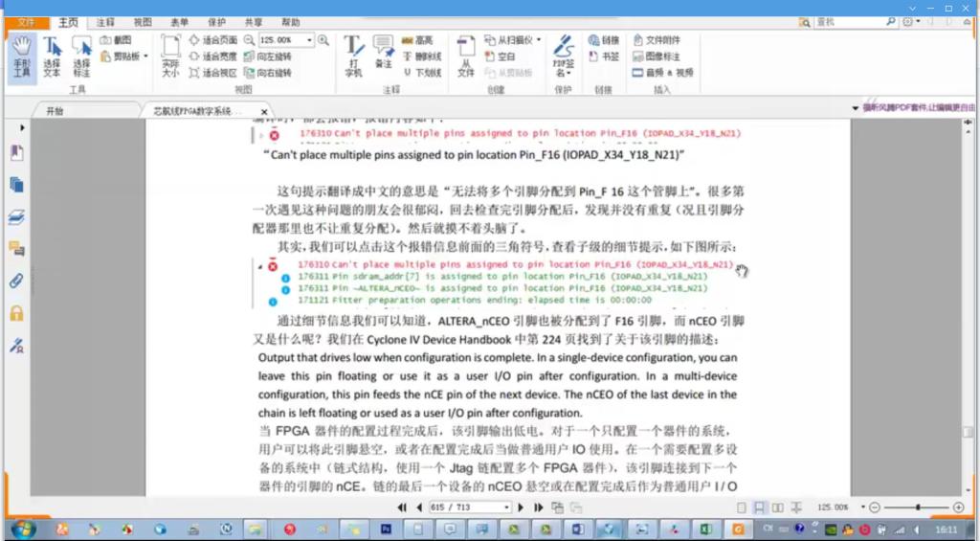Open the Security panel (lock icon)

pyautogui.click(x=16, y=313)
